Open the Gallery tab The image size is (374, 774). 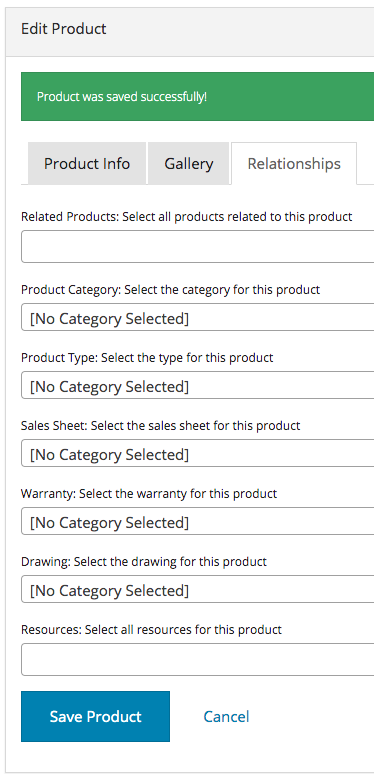(188, 163)
